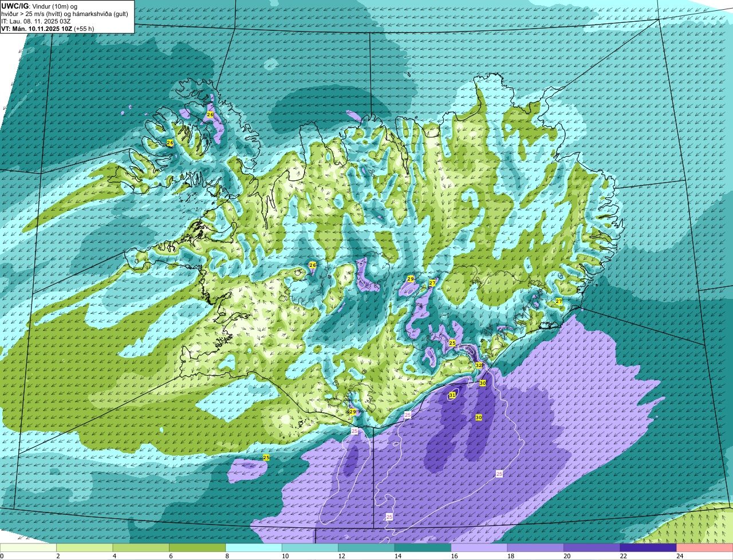733x560 pixels.
Task: Choose the 10–12 m/s turquoise legend swatch
Action: 311,547
